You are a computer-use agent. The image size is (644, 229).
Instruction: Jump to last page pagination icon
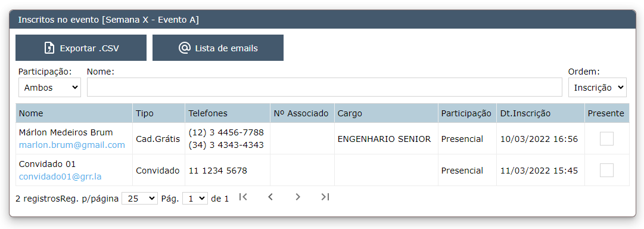click(325, 197)
